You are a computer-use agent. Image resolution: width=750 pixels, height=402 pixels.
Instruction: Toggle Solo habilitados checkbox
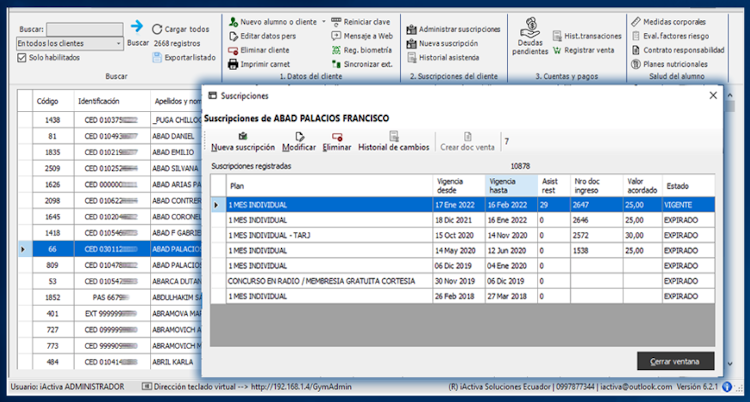pos(21,58)
